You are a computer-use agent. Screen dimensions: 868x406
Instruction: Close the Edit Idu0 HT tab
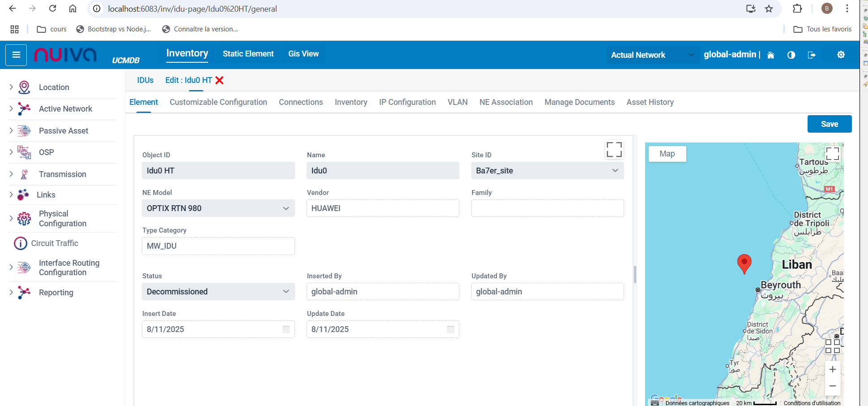[x=219, y=80]
